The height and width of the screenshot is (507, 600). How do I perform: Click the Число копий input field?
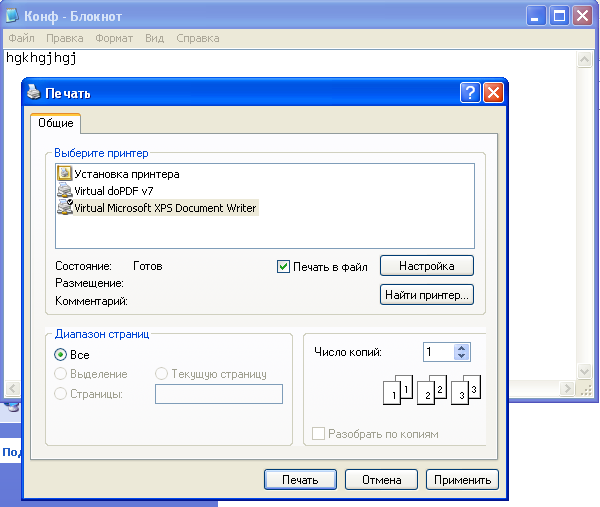click(x=439, y=352)
